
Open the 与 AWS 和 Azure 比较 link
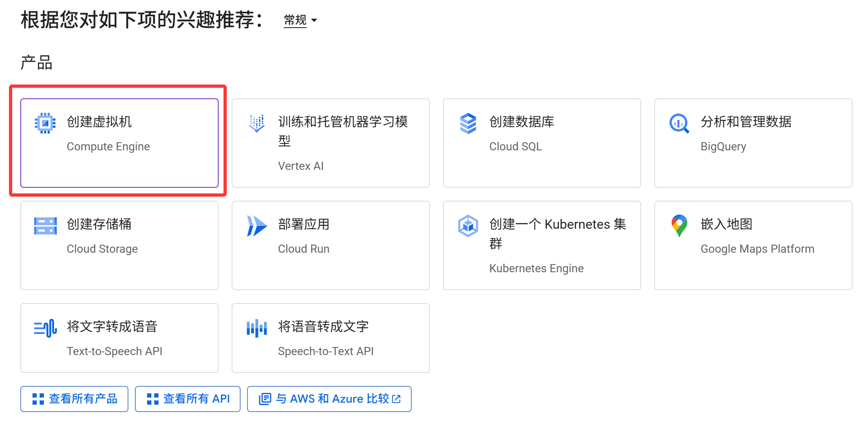(x=329, y=399)
